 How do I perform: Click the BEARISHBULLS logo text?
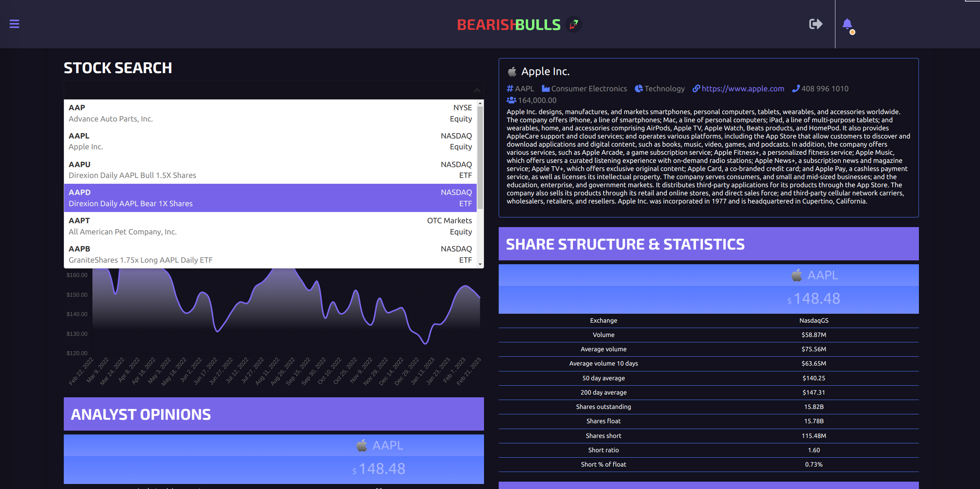(508, 25)
